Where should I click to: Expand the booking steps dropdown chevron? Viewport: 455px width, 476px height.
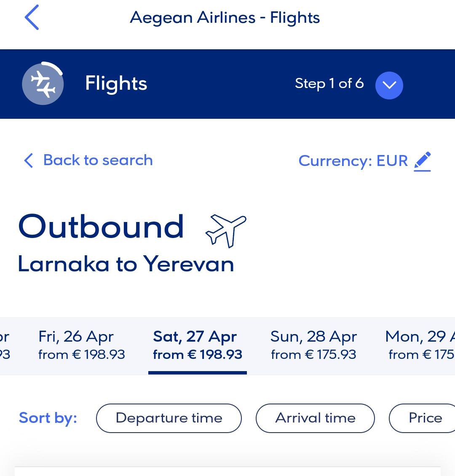389,85
